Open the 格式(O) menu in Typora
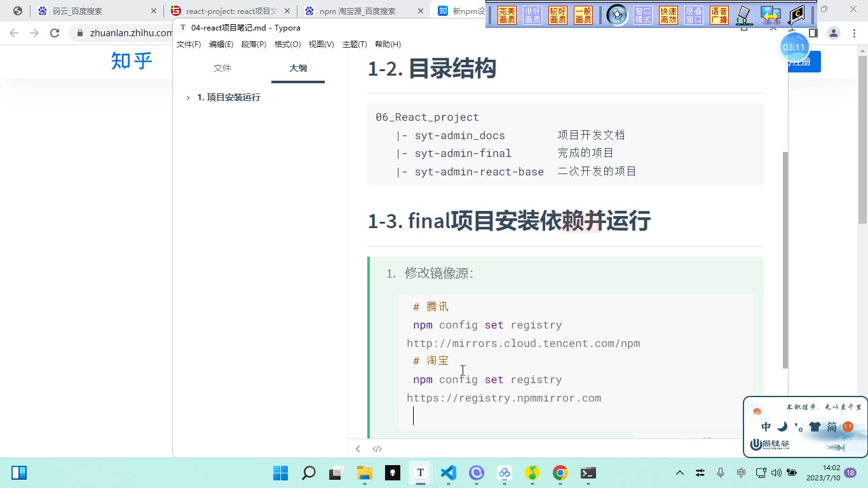Viewport: 868px width, 488px height. pyautogui.click(x=288, y=44)
